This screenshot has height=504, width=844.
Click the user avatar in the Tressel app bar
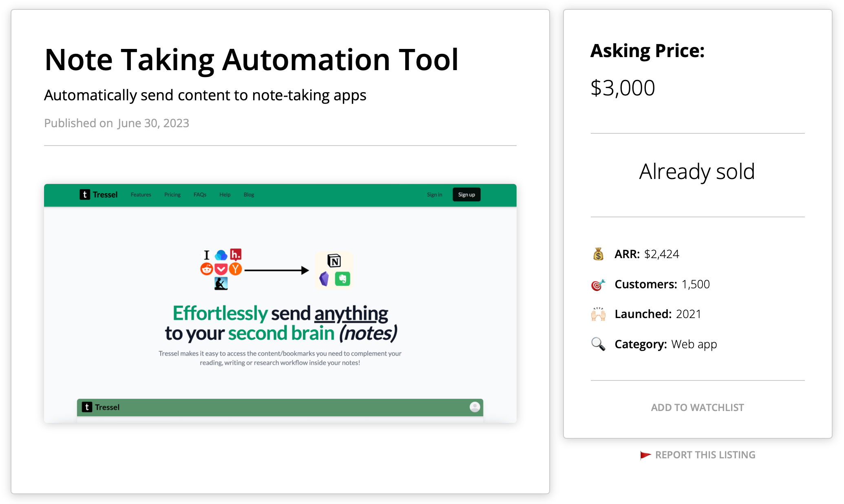(475, 407)
